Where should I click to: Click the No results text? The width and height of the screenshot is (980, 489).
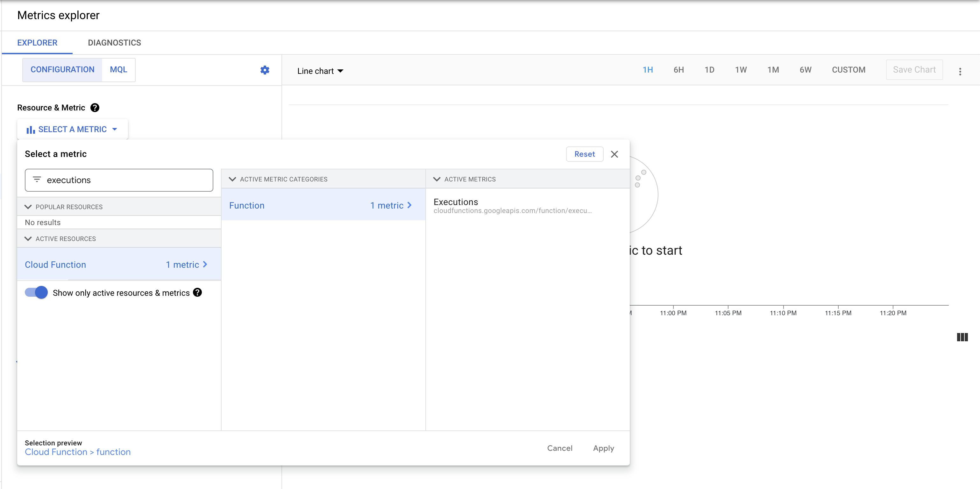(x=43, y=222)
